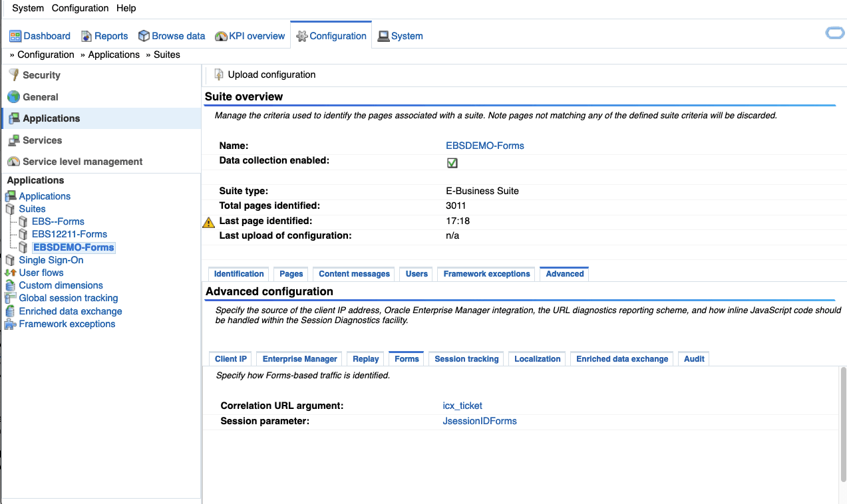The image size is (847, 504).
Task: Open the Replay sub-tab
Action: [x=366, y=359]
